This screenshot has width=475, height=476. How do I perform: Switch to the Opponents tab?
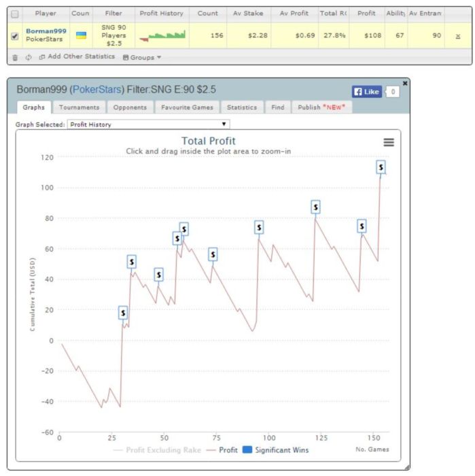click(130, 107)
